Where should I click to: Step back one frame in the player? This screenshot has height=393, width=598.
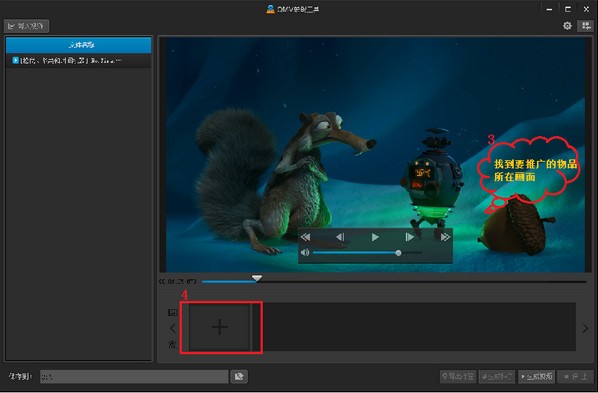pos(340,237)
